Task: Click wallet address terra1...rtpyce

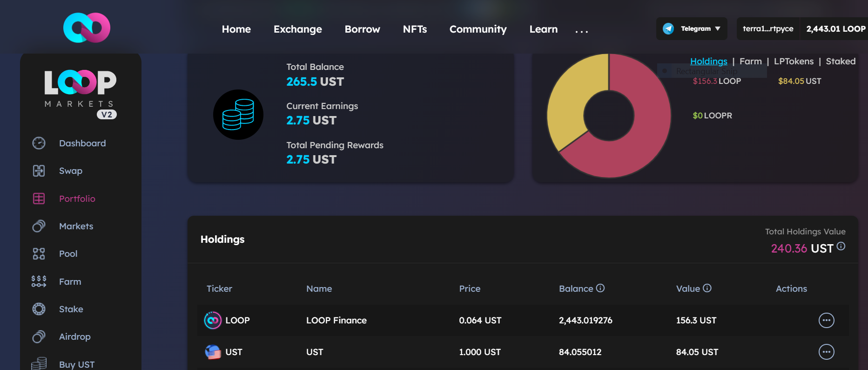Action: point(768,28)
